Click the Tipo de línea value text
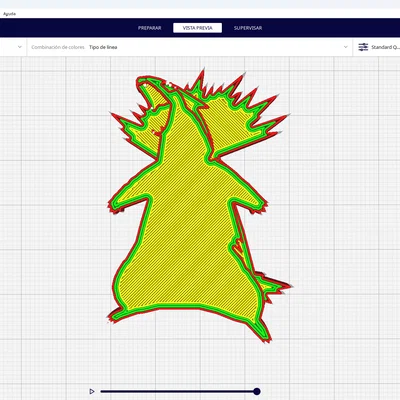This screenshot has width=400, height=400. coord(103,47)
